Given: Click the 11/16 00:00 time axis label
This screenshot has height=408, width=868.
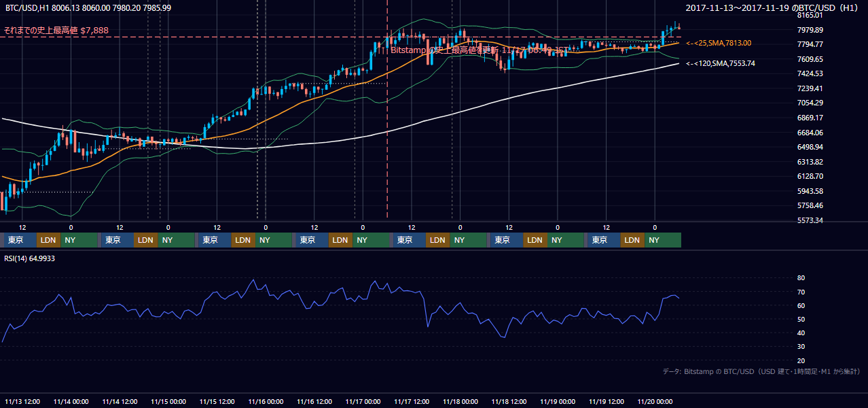Looking at the screenshot, I should [266, 401].
